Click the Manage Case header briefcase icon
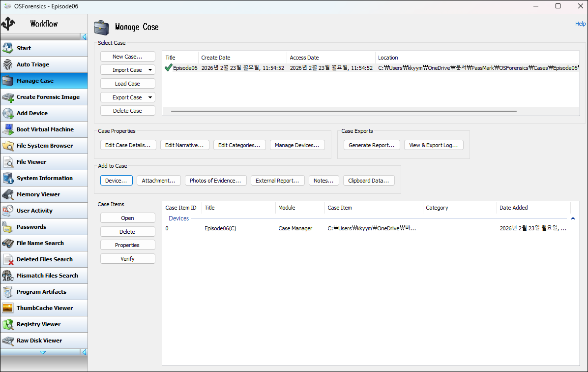The image size is (588, 372). click(x=101, y=28)
